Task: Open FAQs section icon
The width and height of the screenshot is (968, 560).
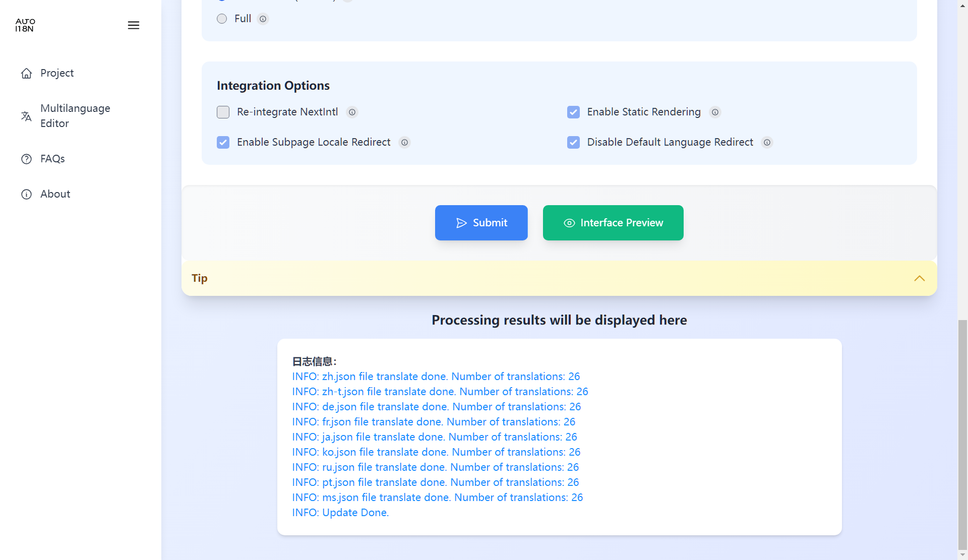Action: (x=27, y=159)
